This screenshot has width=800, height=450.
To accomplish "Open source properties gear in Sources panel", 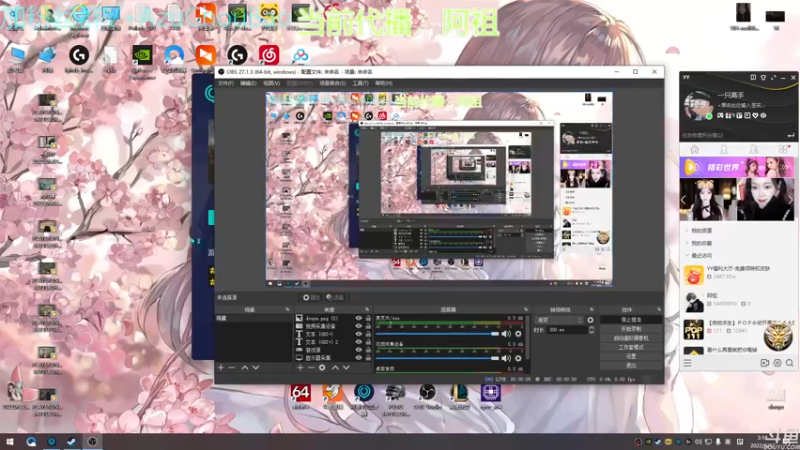I will [322, 367].
